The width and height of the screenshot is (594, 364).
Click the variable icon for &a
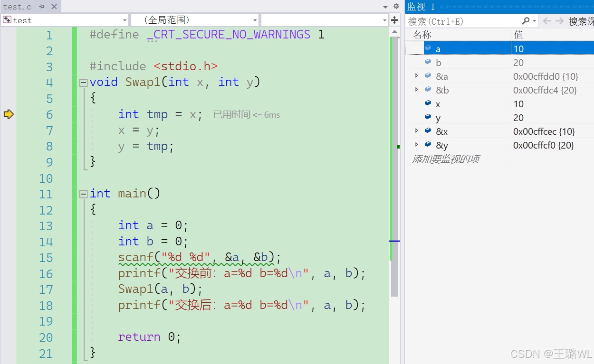pyautogui.click(x=428, y=75)
